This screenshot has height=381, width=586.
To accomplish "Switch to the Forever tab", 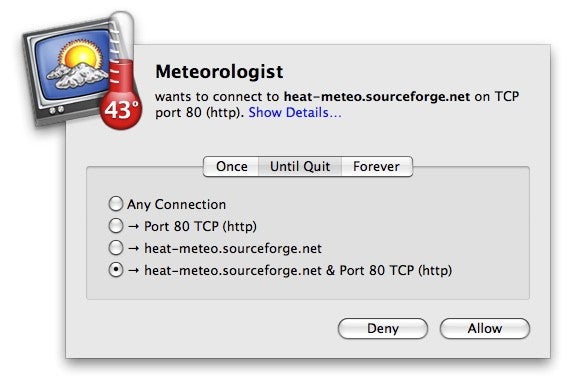I will tap(377, 166).
